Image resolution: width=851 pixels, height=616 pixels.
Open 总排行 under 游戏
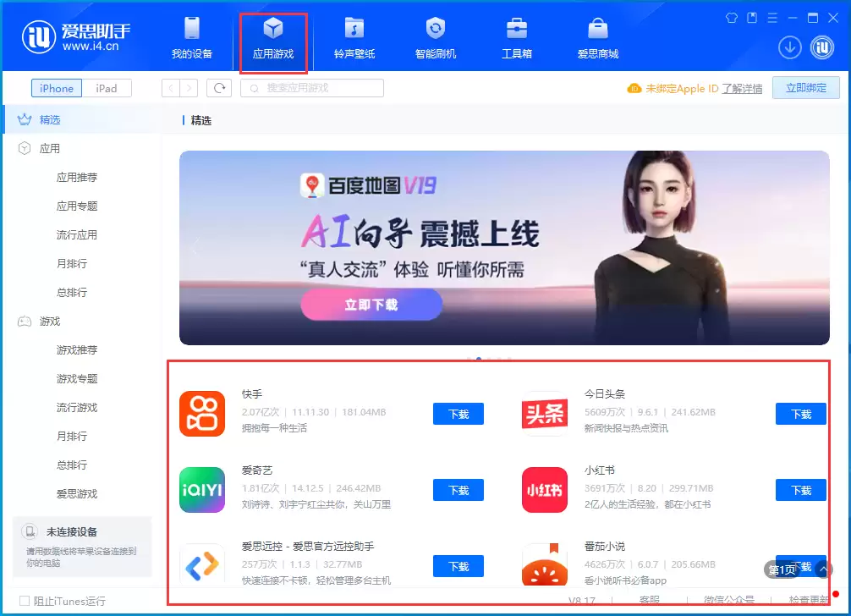tap(72, 465)
